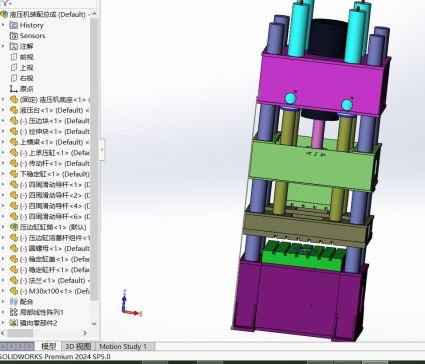Click the part icon of 上承压缸<1>
The image size is (425, 364).
tap(14, 153)
